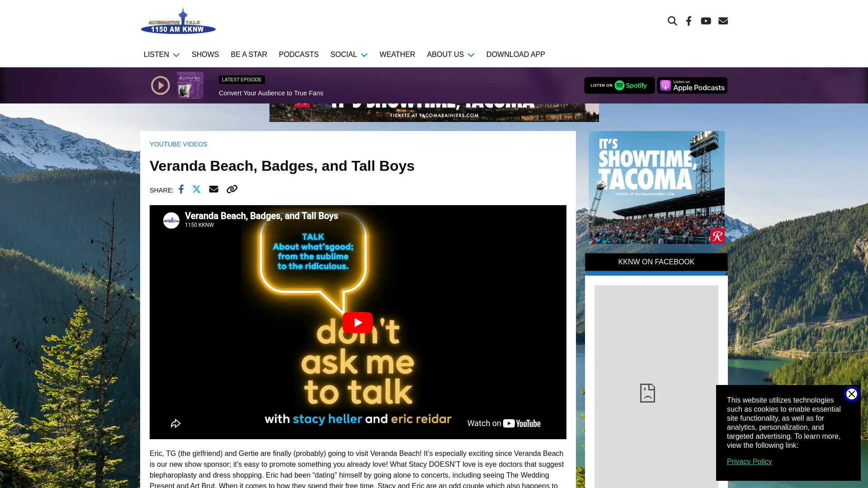This screenshot has width=868, height=488.
Task: Close the cookie notice popup
Action: (851, 394)
